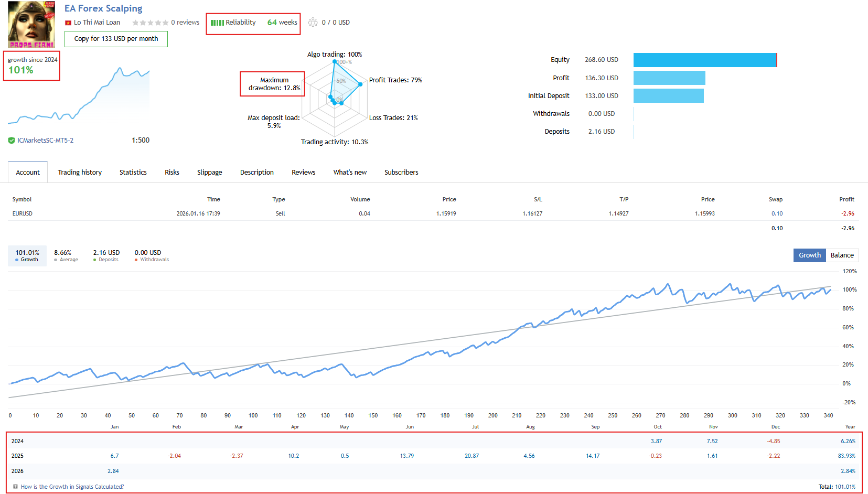Click the Algo trading: 100% label
This screenshot has height=494, width=868.
[x=335, y=55]
